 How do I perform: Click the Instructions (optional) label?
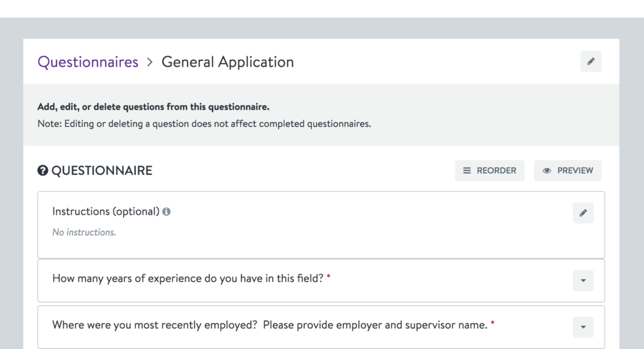tap(106, 211)
